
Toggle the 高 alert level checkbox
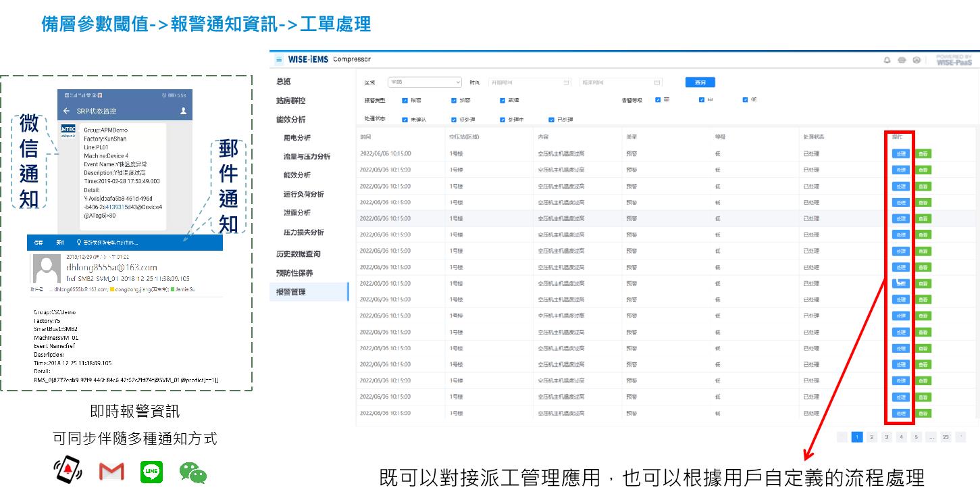658,99
